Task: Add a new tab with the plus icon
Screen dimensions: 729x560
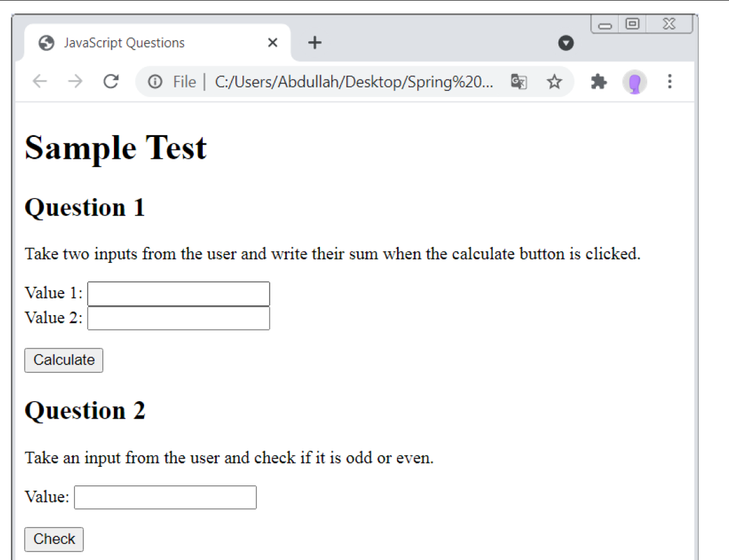Action: (315, 42)
